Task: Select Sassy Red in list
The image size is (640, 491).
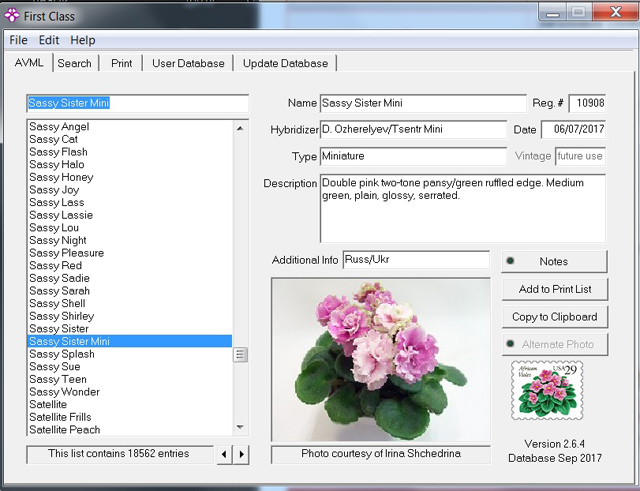Action: [130, 266]
